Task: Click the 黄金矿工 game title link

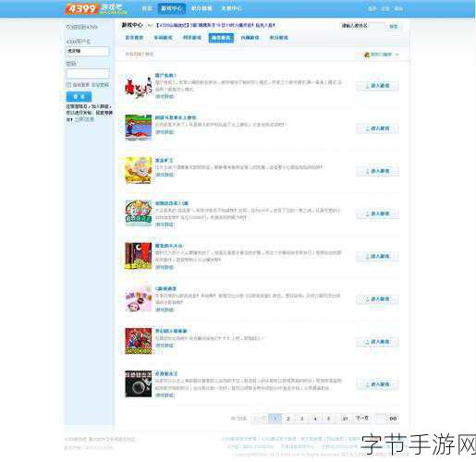Action: point(164,161)
